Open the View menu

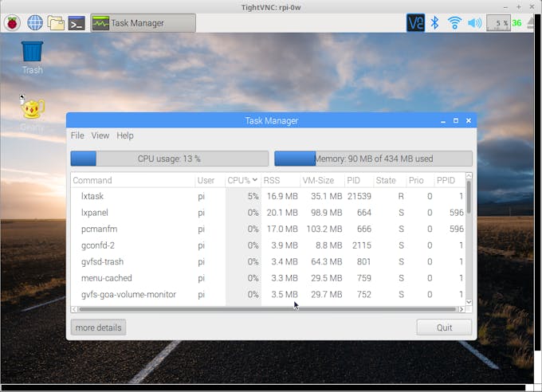[100, 135]
